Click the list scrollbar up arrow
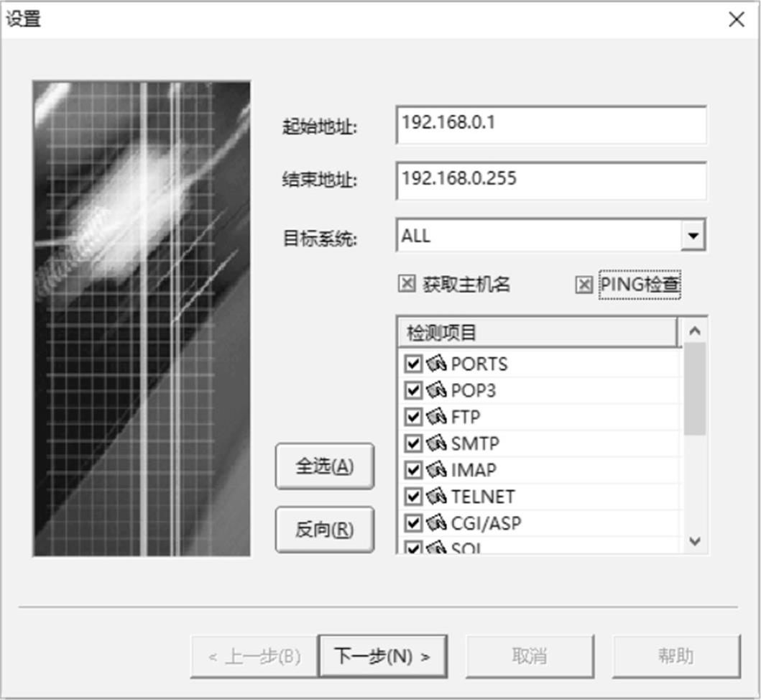The height and width of the screenshot is (700, 761). (x=695, y=331)
